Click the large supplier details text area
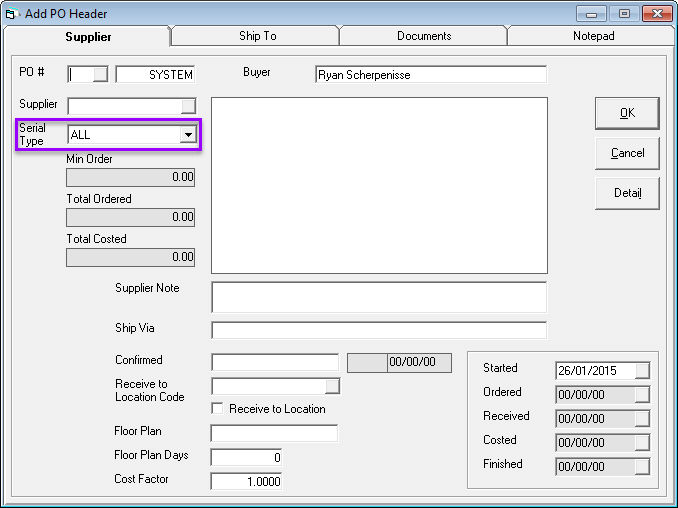 coord(379,185)
